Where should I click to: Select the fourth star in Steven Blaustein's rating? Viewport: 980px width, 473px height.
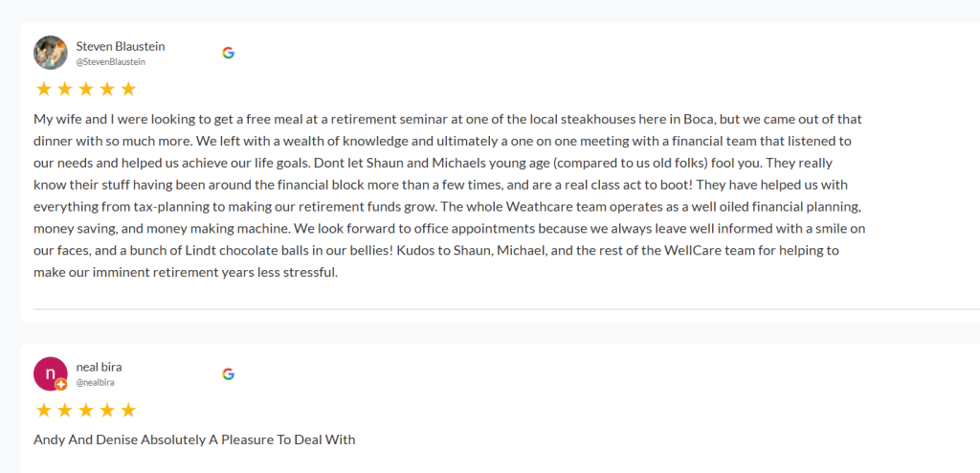[107, 89]
